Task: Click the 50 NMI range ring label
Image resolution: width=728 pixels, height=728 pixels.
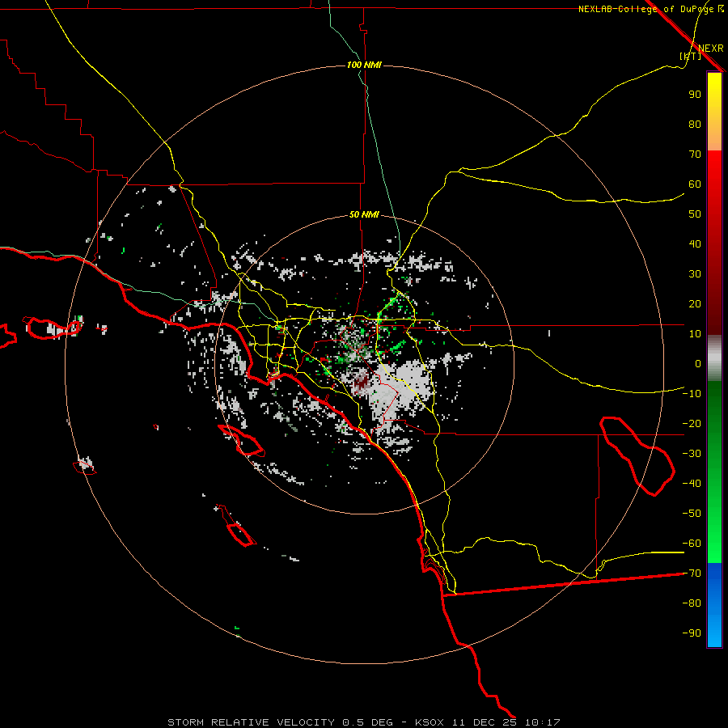Action: pyautogui.click(x=364, y=214)
